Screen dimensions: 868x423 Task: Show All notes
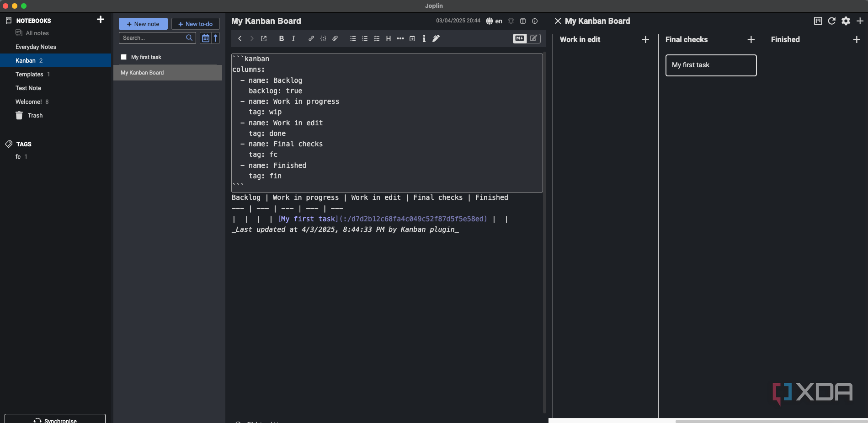32,33
